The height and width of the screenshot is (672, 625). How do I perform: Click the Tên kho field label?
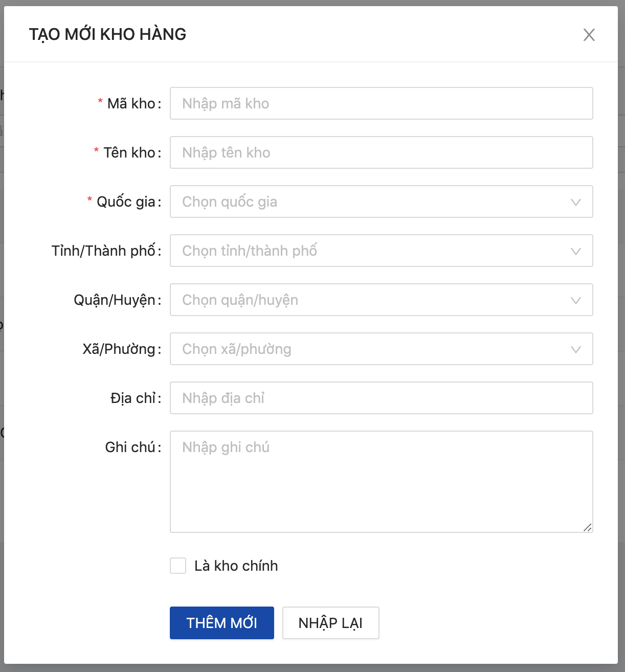pos(129,152)
